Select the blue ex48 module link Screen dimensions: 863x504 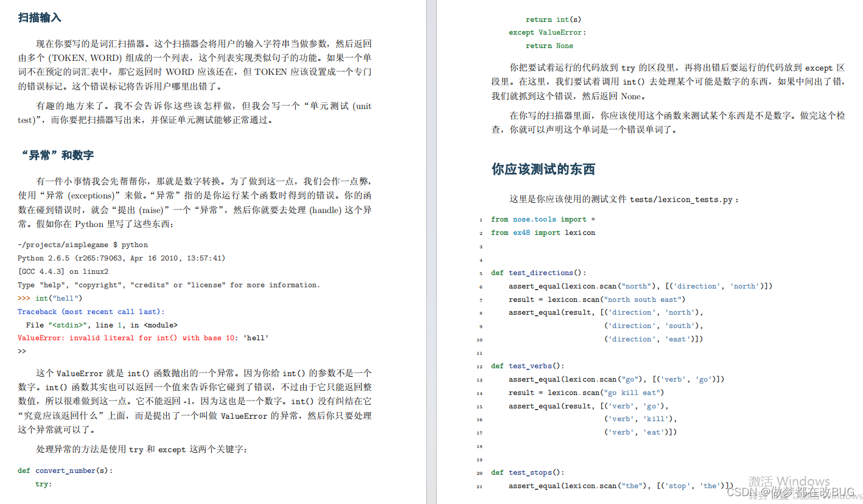point(522,232)
